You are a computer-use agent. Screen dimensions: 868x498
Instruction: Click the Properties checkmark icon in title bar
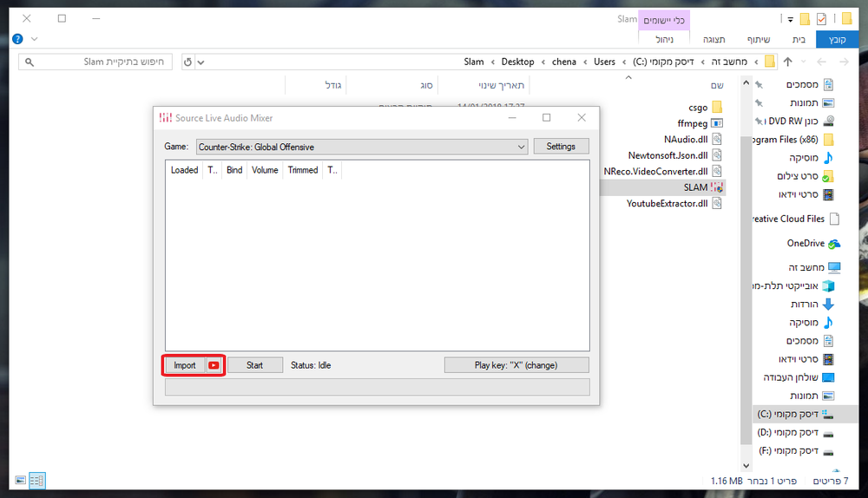click(821, 19)
